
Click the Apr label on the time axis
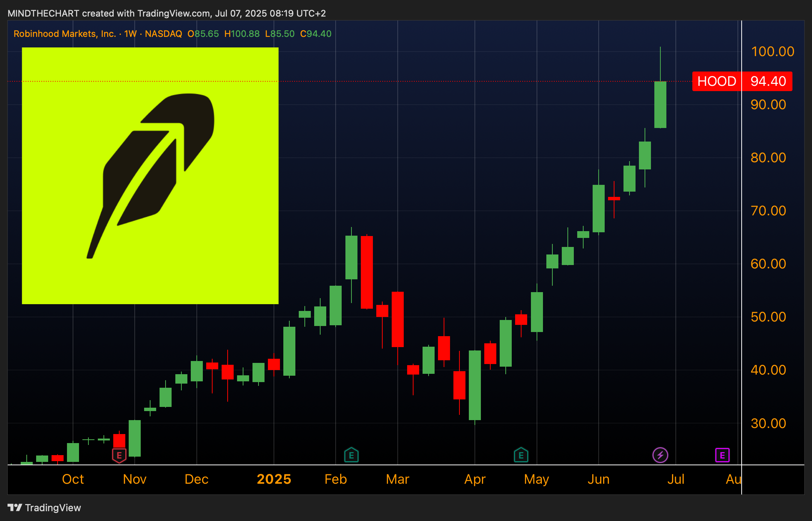click(x=475, y=480)
